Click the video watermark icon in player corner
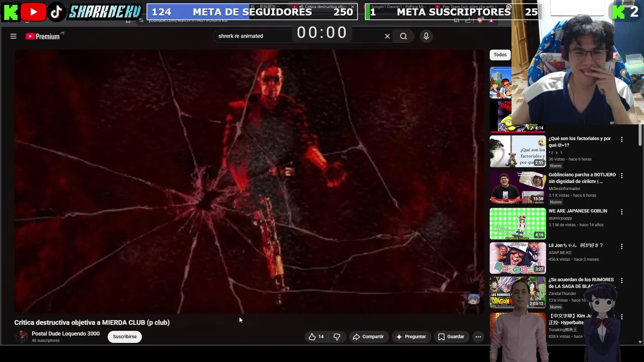The width and height of the screenshot is (644, 362). coord(473,299)
